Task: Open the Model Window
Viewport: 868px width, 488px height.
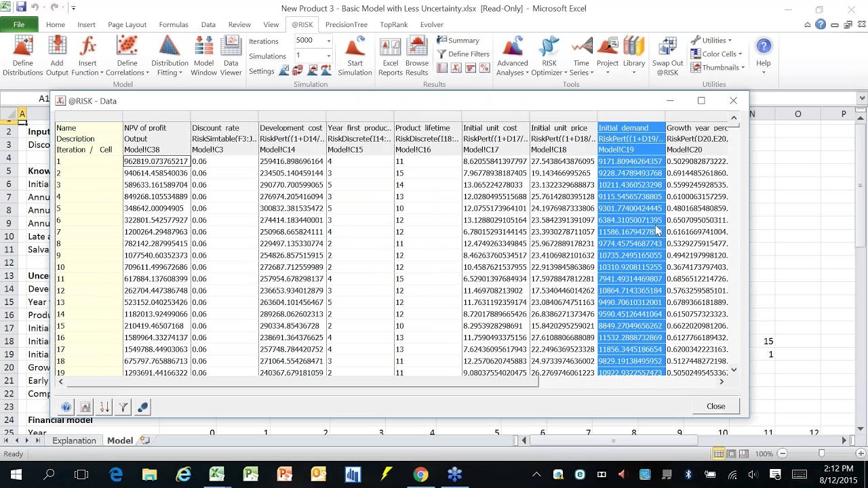Action: coord(204,56)
